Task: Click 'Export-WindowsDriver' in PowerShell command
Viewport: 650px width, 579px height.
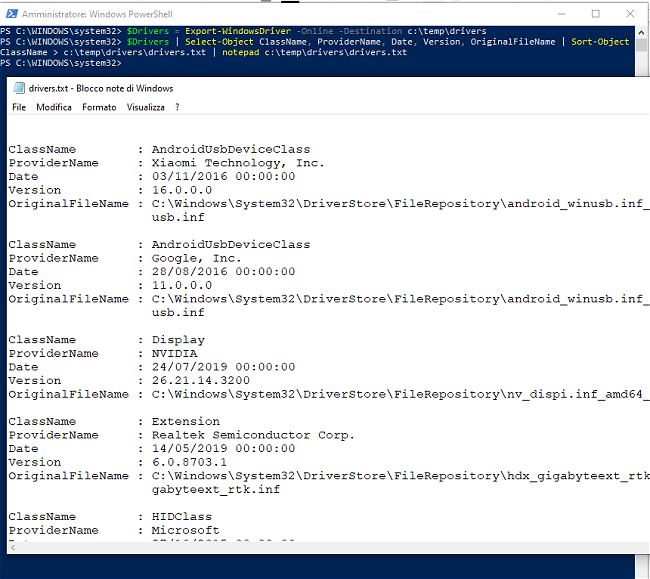Action: pos(238,31)
